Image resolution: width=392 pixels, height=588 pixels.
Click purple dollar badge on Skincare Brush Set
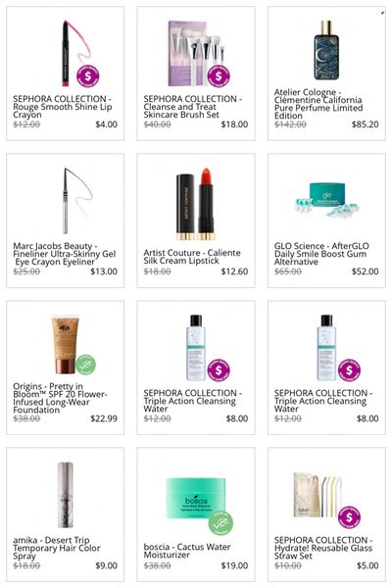tap(219, 76)
